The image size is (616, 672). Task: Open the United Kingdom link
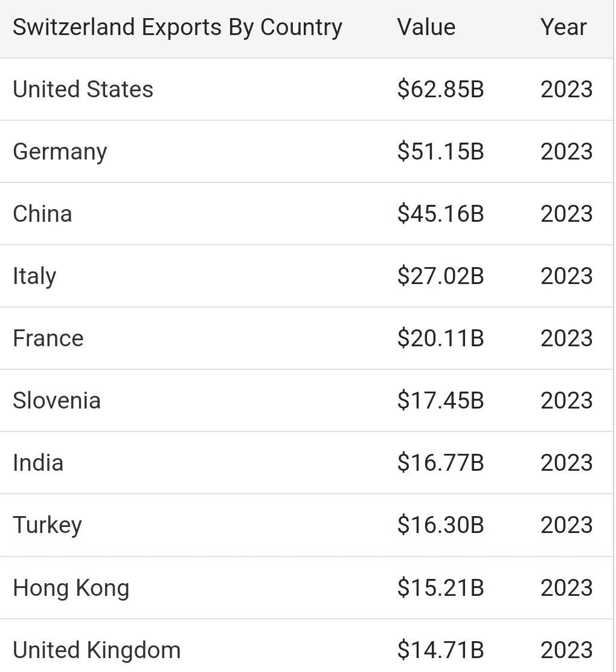click(x=97, y=650)
